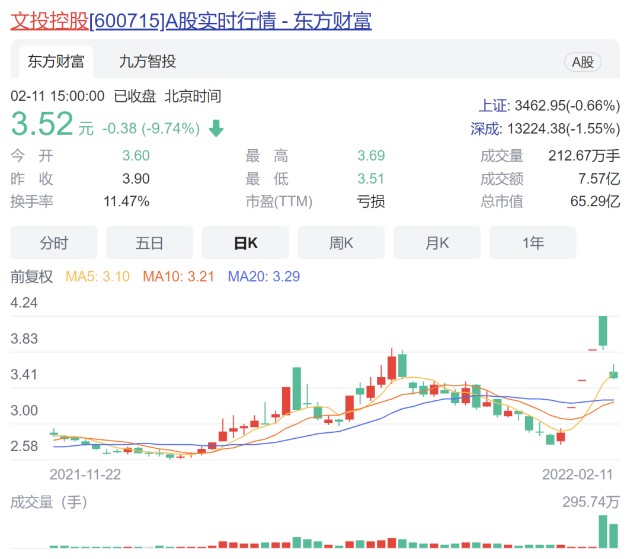
Task: Click the last candlestick on 2022-02-11
Action: (613, 373)
